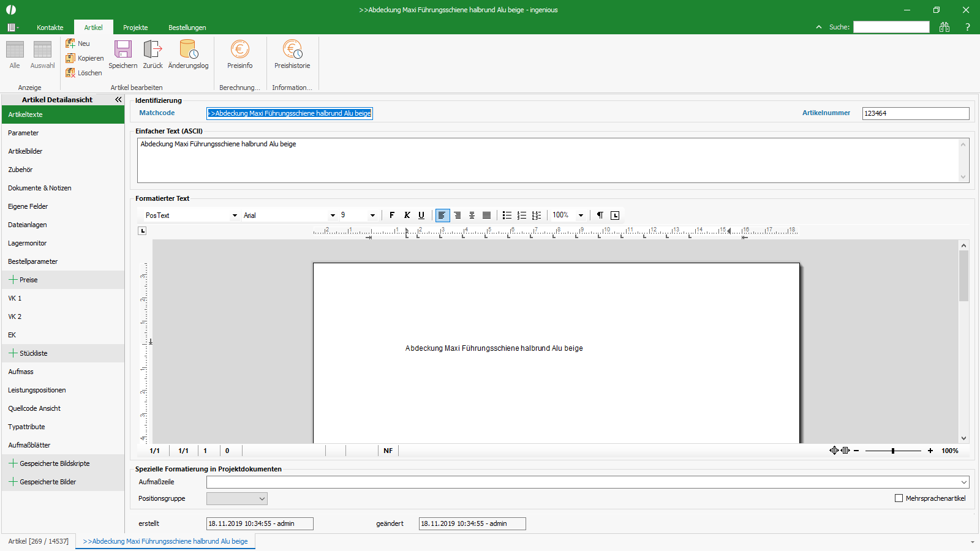Click the Artikelnummer input field
Viewport: 980px width, 551px height.
click(x=916, y=113)
